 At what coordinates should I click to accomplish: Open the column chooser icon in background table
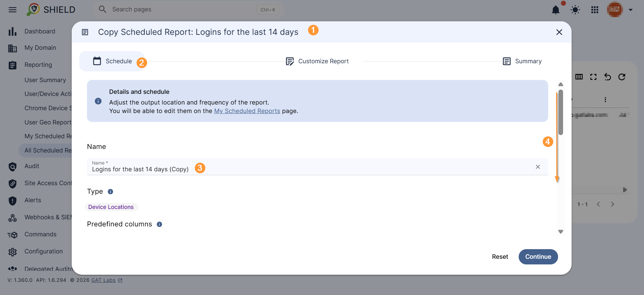click(579, 77)
